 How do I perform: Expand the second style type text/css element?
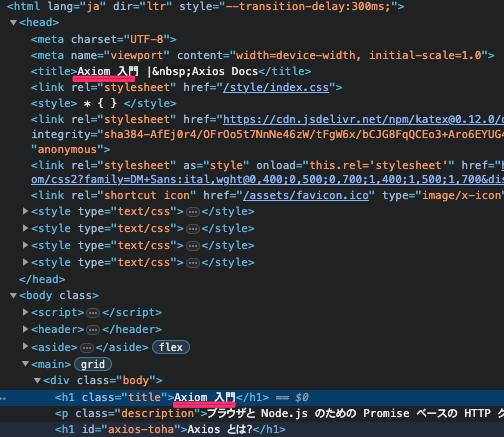point(25,228)
